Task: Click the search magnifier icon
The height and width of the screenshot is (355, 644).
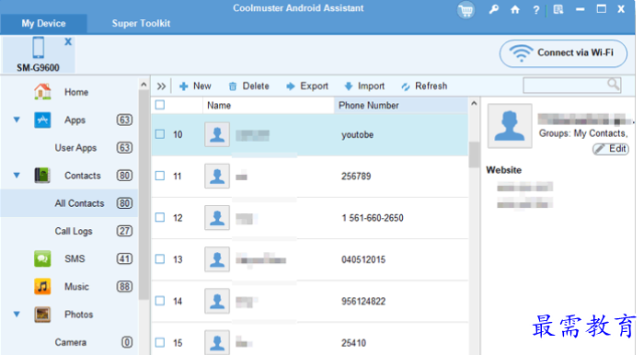Action: point(614,85)
